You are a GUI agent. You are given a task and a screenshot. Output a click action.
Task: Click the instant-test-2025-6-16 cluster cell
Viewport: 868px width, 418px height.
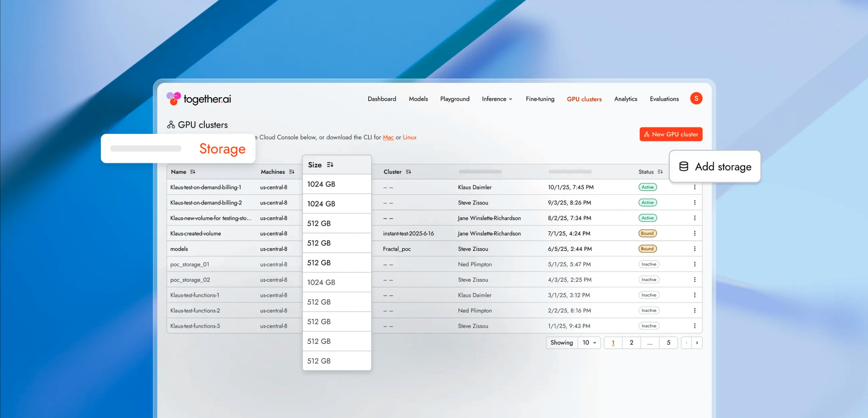[408, 234]
